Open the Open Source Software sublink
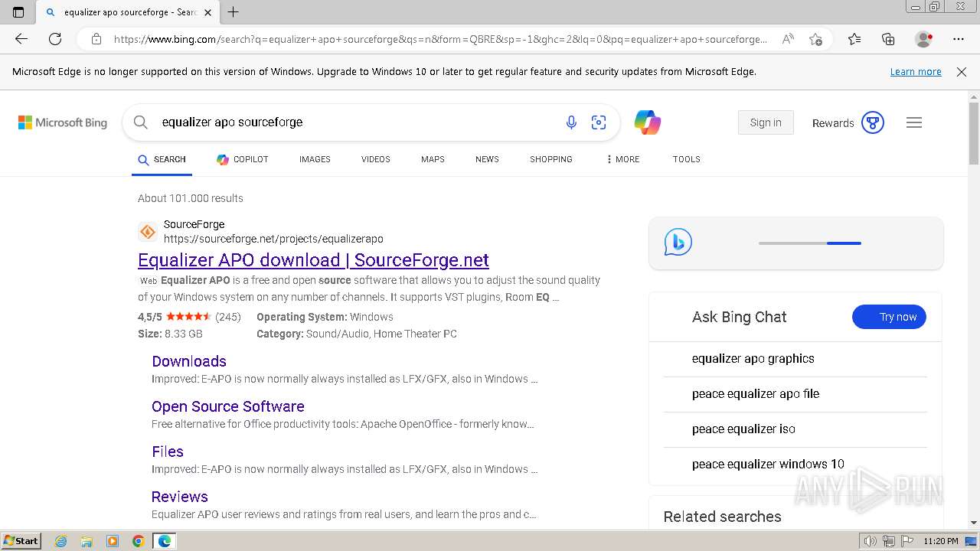The image size is (980, 551). tap(228, 406)
